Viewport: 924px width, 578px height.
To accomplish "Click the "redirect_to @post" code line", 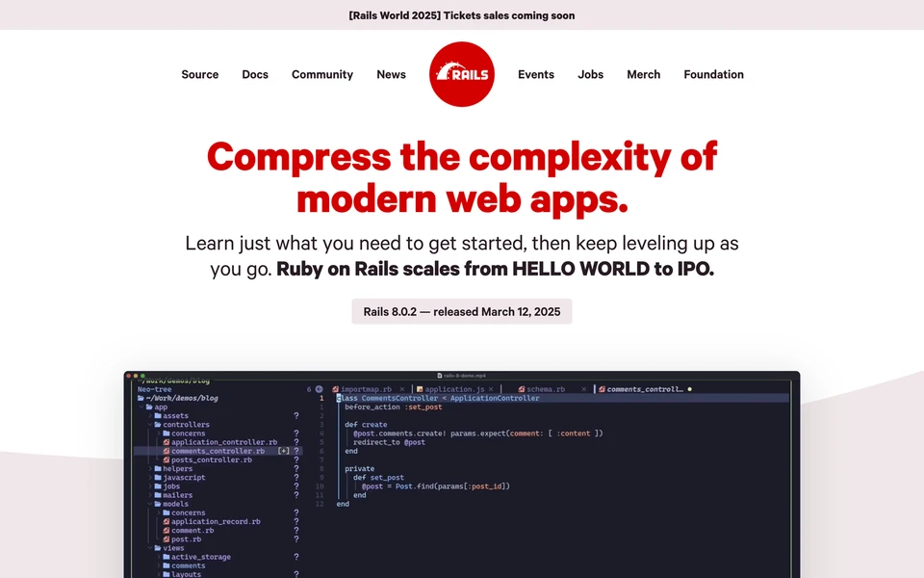I will 389,442.
